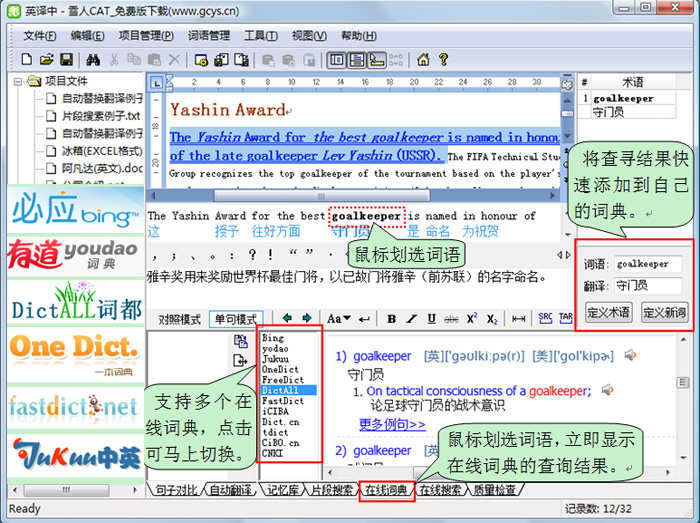Click the 定义术语 button
700x523 pixels.
(608, 312)
